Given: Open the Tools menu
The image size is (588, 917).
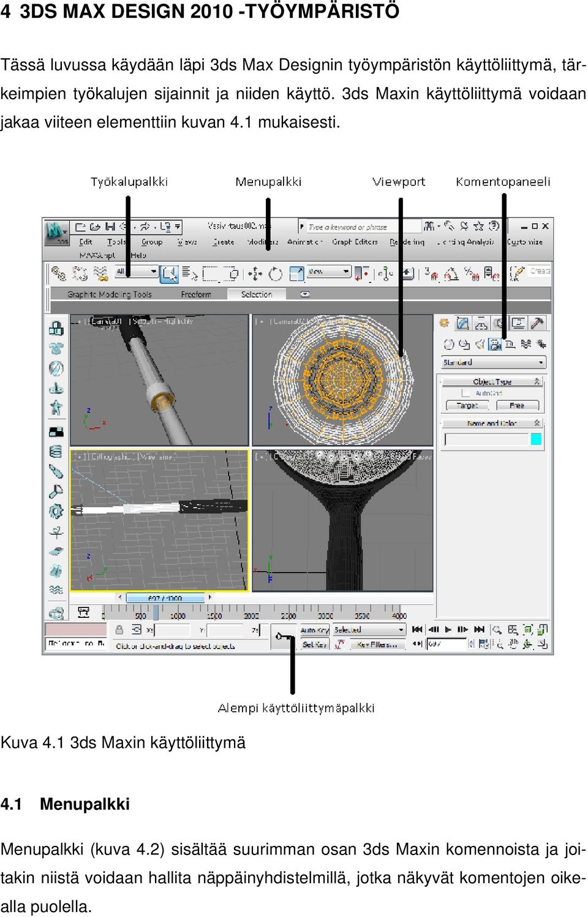Looking at the screenshot, I should 116,242.
